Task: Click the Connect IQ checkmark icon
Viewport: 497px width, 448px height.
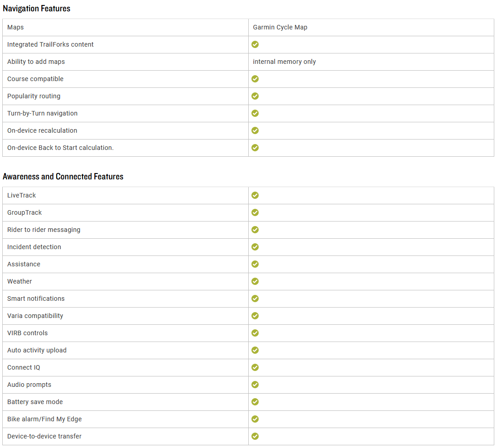Action: [255, 367]
